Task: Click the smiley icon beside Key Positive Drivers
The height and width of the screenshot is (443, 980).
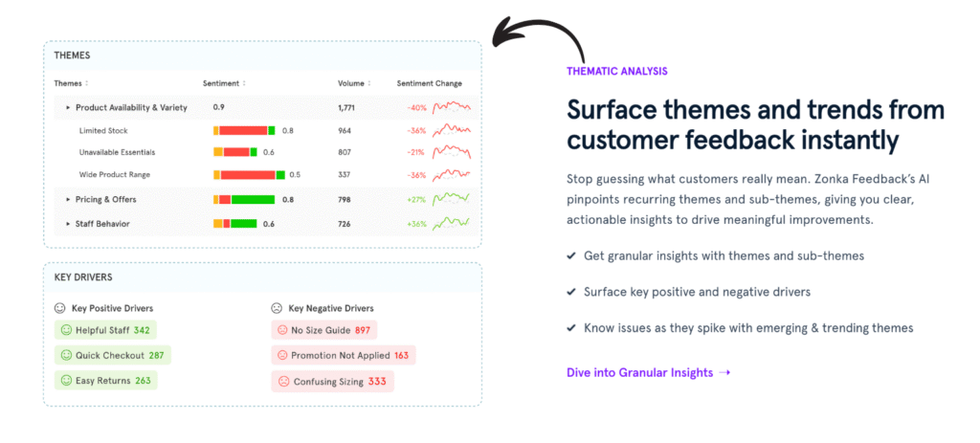Action: pyautogui.click(x=59, y=308)
